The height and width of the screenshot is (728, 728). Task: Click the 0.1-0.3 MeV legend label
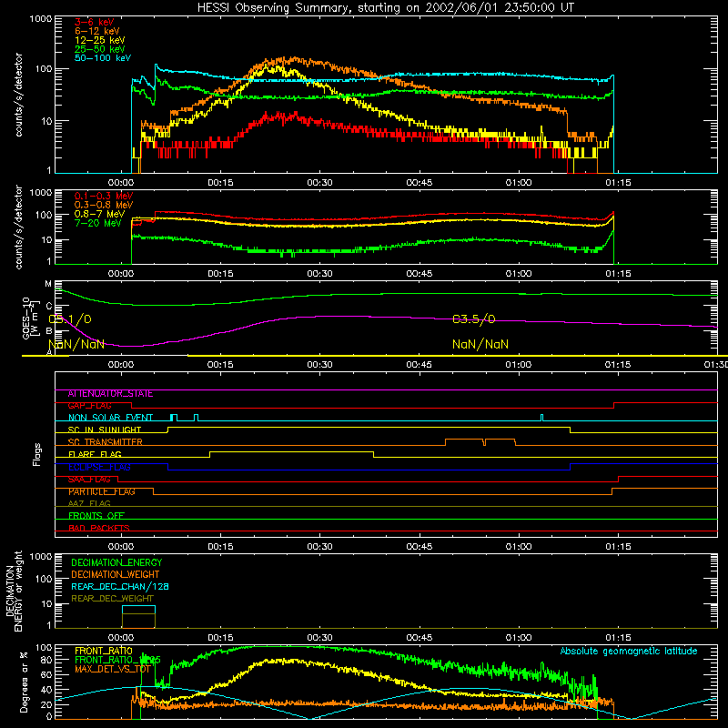104,196
